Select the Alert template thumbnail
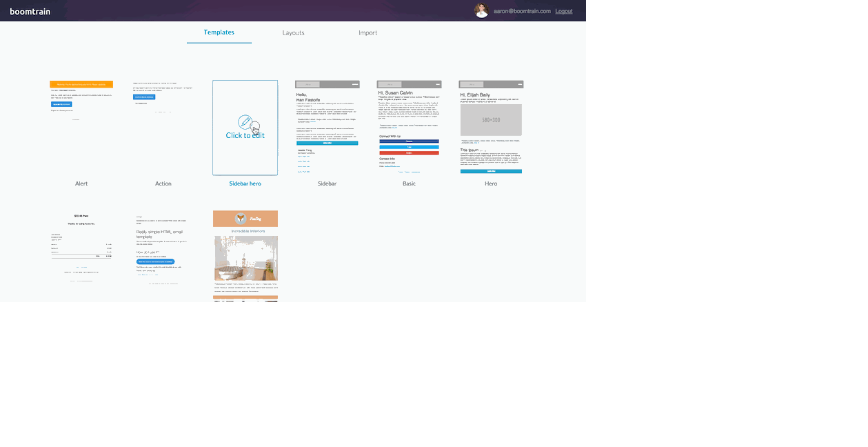The width and height of the screenshot is (868, 447). [81, 128]
